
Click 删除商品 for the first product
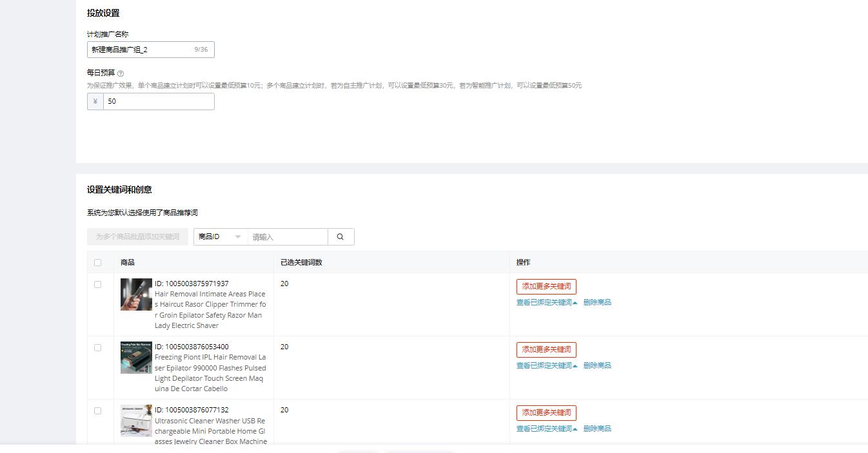click(x=597, y=302)
